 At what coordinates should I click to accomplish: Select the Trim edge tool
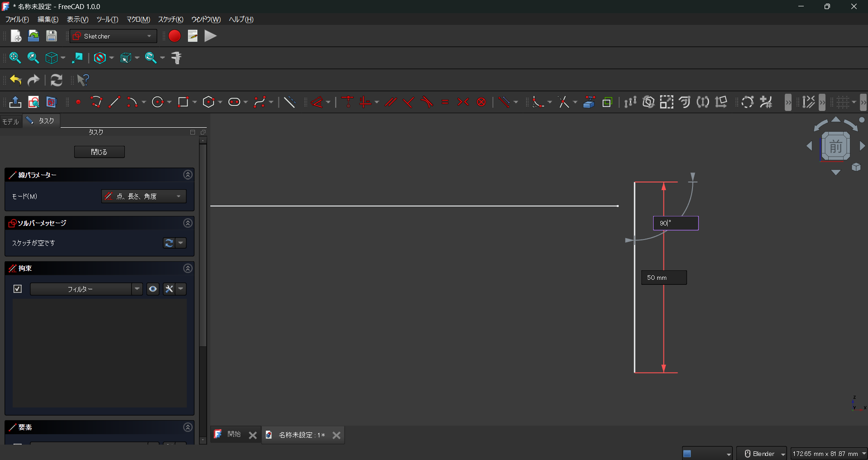coord(564,102)
